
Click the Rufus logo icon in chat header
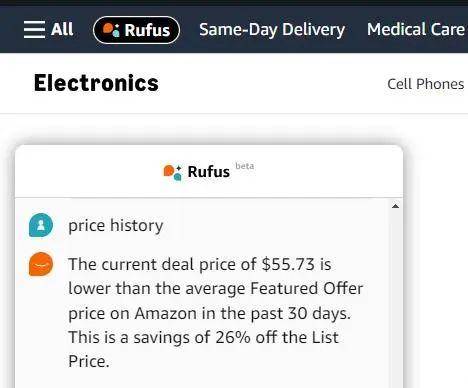coord(173,172)
